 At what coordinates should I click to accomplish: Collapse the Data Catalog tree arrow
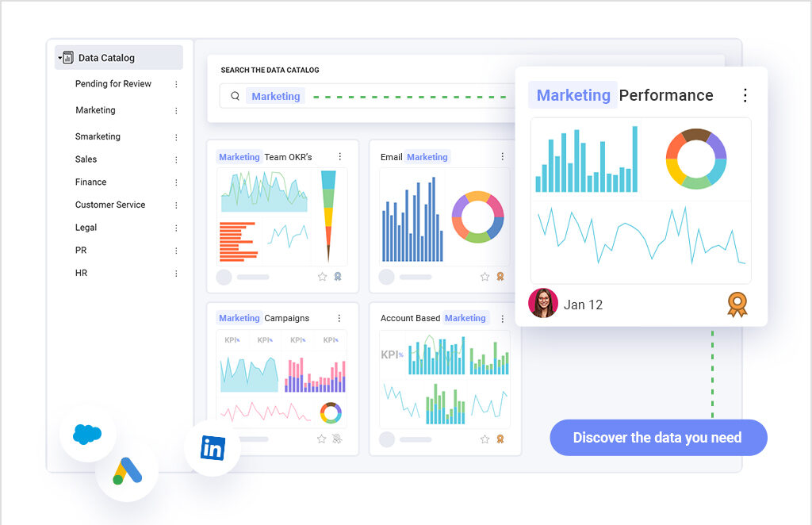pyautogui.click(x=59, y=58)
